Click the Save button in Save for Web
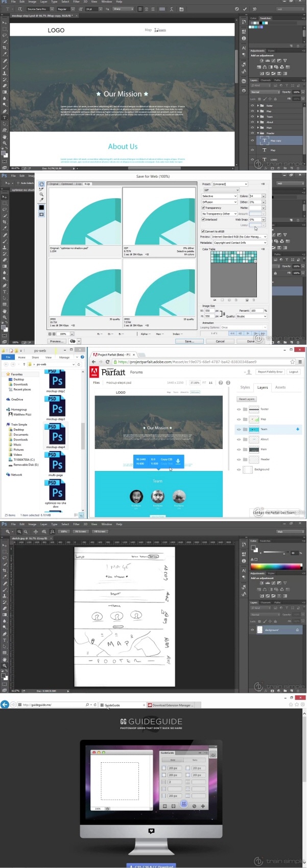The width and height of the screenshot is (307, 868). point(189,341)
